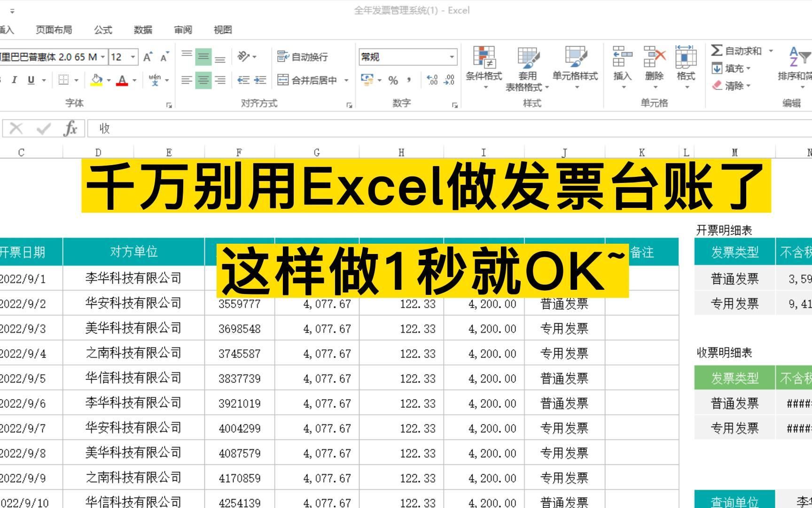
Task: Open the 填充 fill menu
Action: [731, 69]
